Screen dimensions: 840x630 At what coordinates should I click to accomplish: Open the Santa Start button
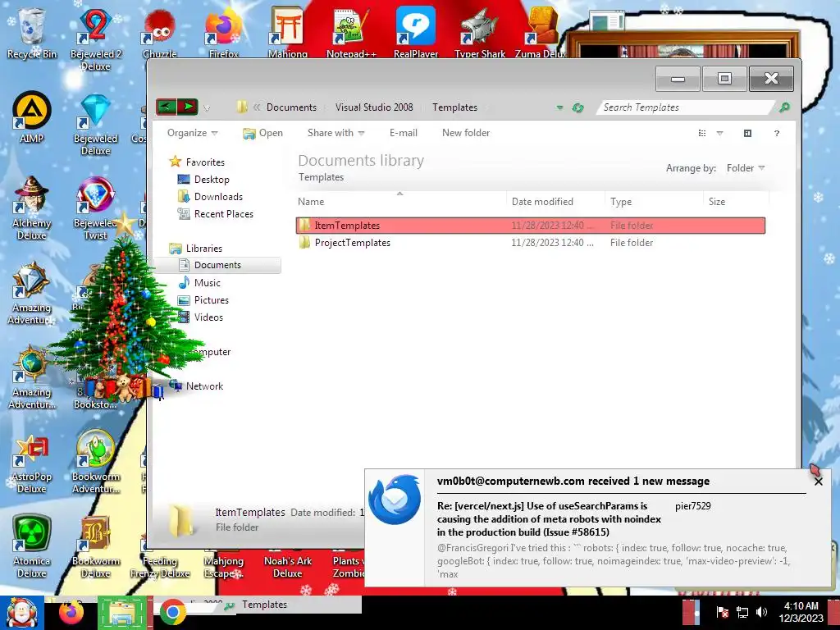tap(21, 613)
